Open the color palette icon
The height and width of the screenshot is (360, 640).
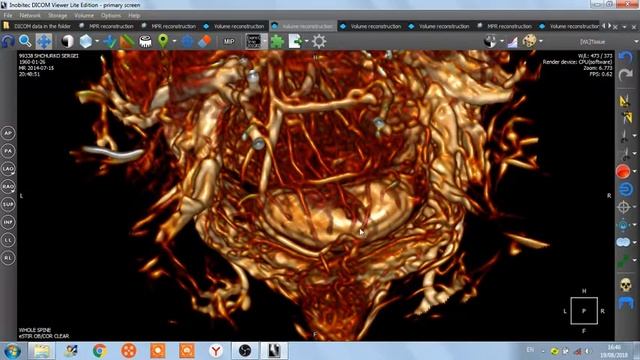[x=530, y=41]
